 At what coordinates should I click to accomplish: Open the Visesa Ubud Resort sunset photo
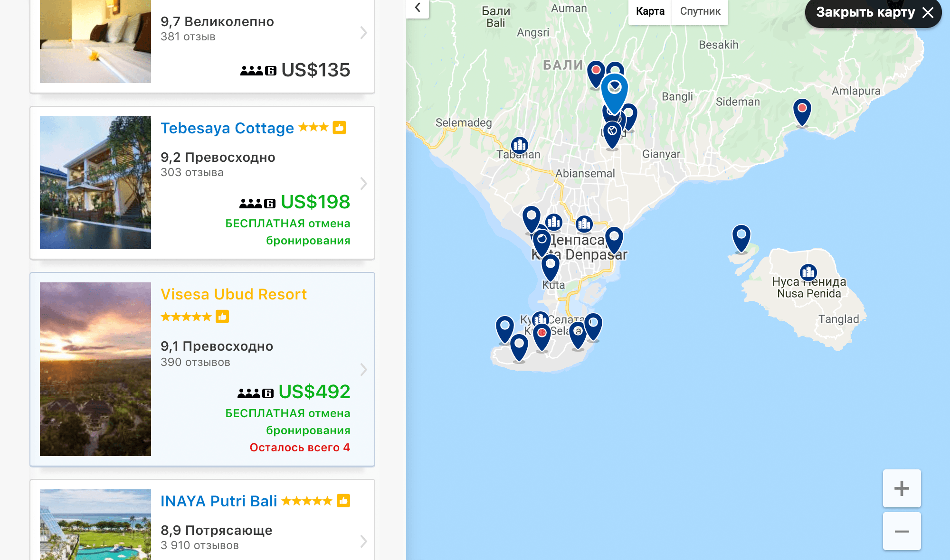pos(95,369)
